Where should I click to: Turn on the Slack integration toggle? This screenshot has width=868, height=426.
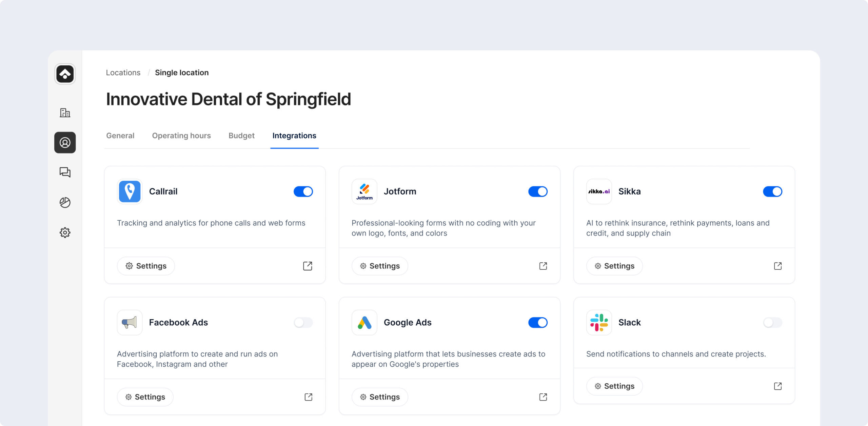[x=772, y=323]
